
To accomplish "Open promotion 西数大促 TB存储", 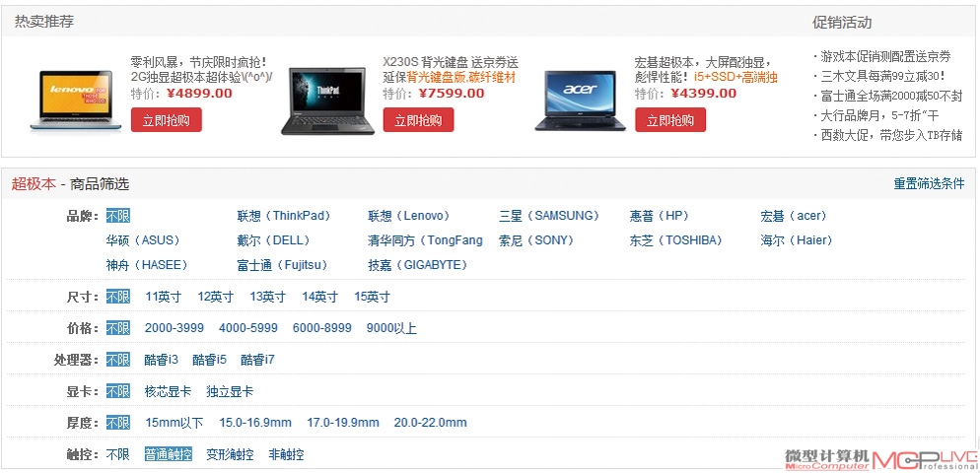I will [x=891, y=136].
